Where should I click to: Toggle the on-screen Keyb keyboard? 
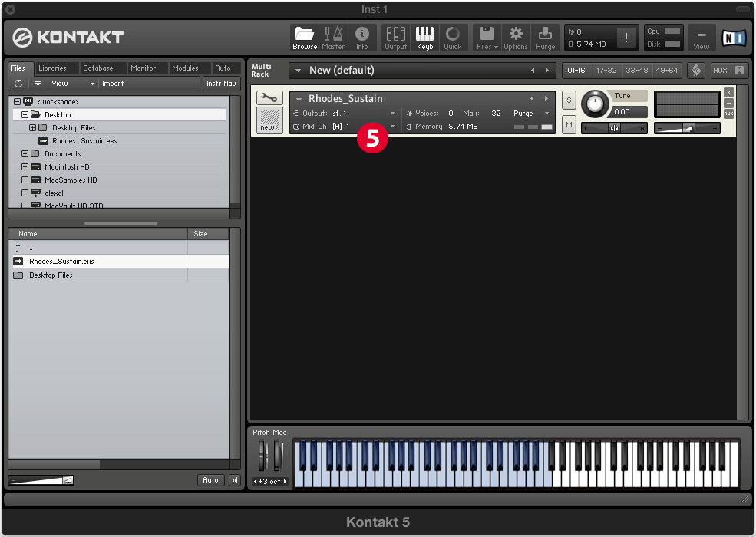424,38
